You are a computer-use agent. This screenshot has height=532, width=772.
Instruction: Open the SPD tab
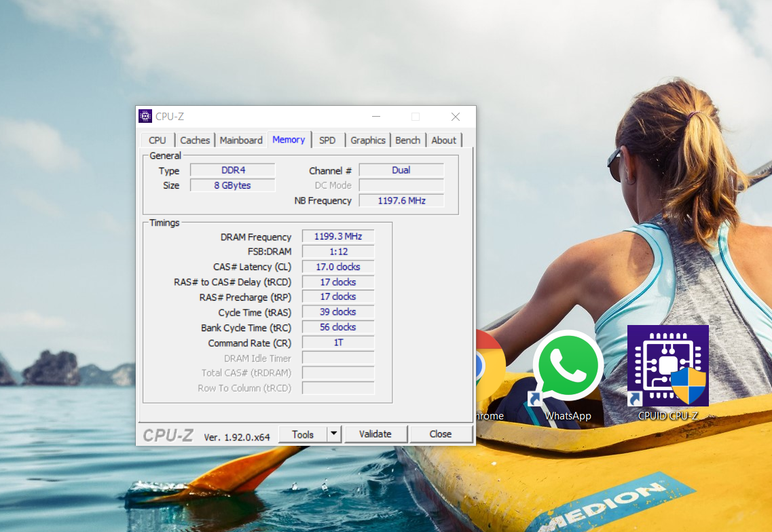[x=327, y=140]
